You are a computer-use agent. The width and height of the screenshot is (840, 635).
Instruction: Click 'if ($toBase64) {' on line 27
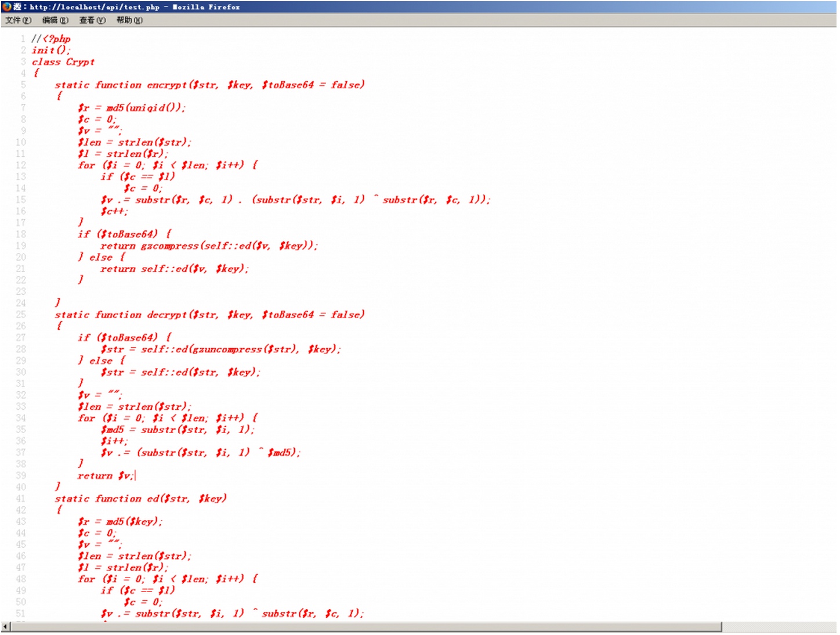tap(125, 338)
